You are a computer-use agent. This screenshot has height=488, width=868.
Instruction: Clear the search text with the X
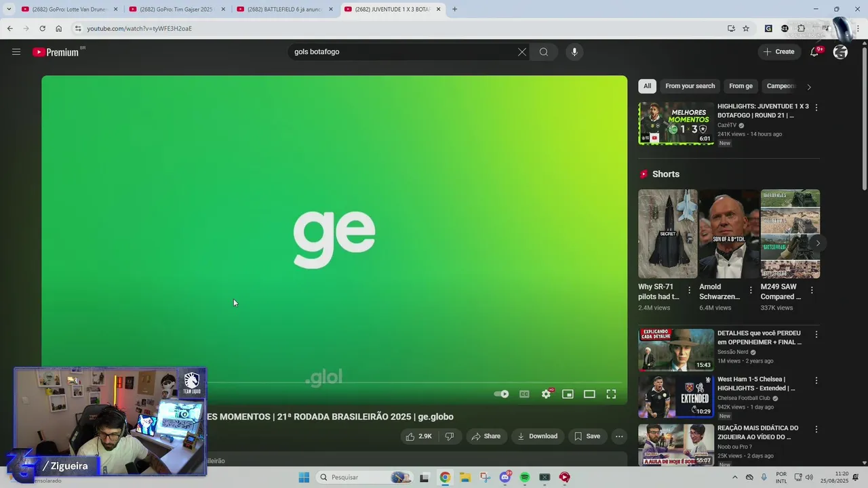[x=522, y=52]
